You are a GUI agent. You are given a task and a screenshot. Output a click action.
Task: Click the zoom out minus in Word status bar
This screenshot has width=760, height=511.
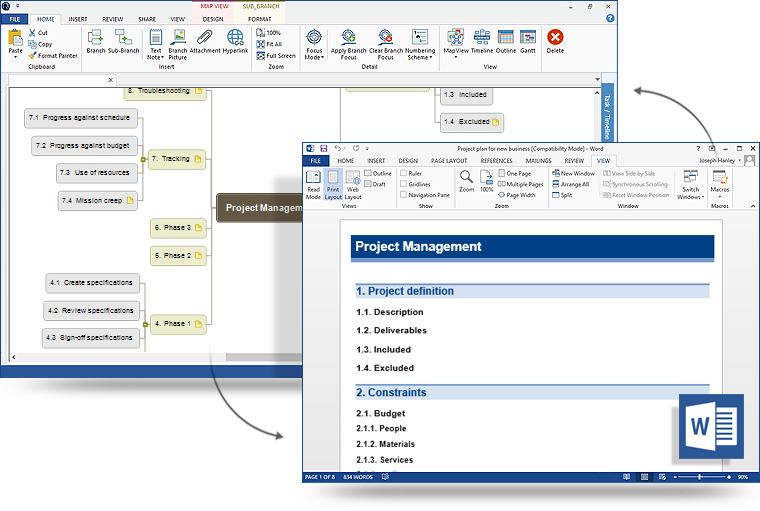coord(675,477)
